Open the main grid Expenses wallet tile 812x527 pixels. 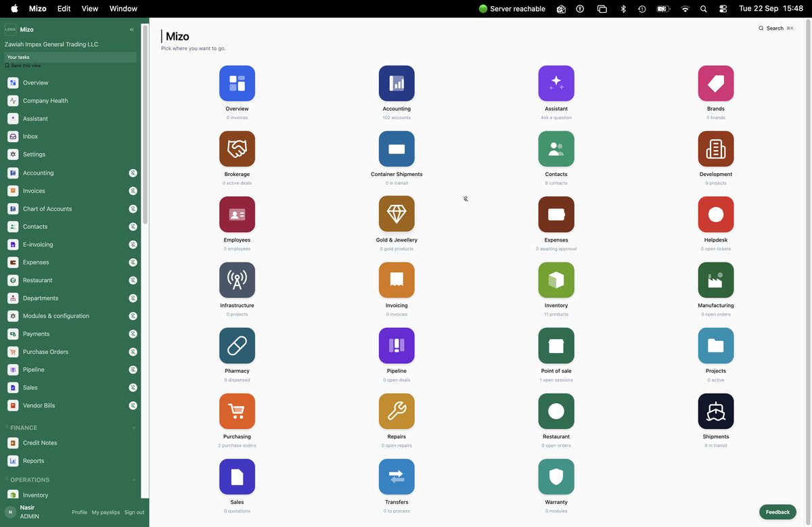[x=556, y=214]
